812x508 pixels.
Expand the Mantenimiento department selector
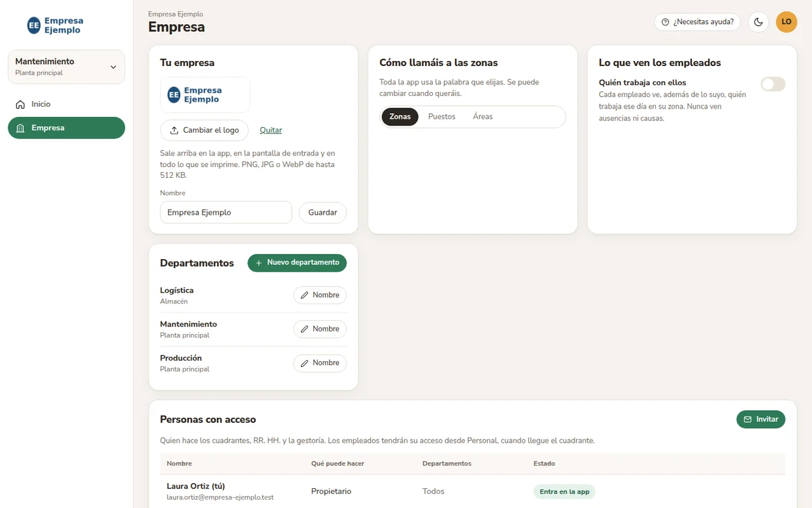[67, 67]
